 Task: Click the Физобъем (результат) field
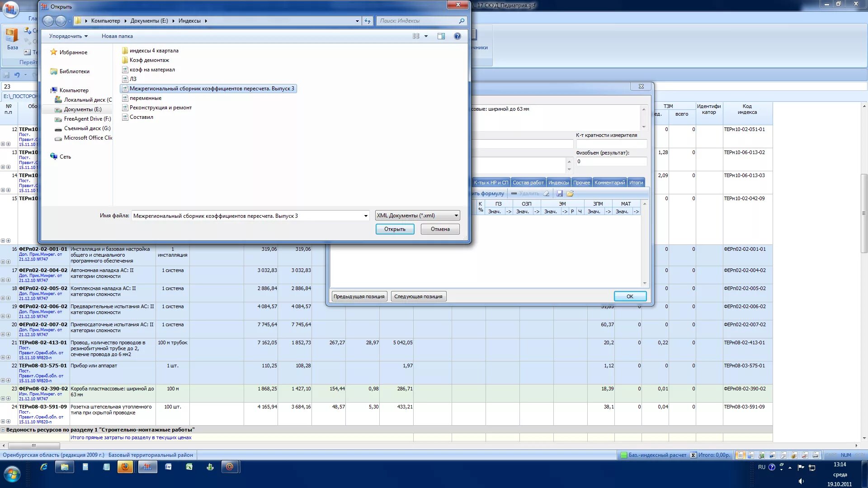pyautogui.click(x=611, y=161)
